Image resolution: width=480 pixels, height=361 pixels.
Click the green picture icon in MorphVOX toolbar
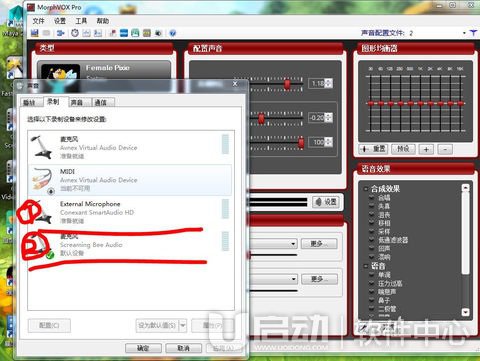(x=135, y=33)
